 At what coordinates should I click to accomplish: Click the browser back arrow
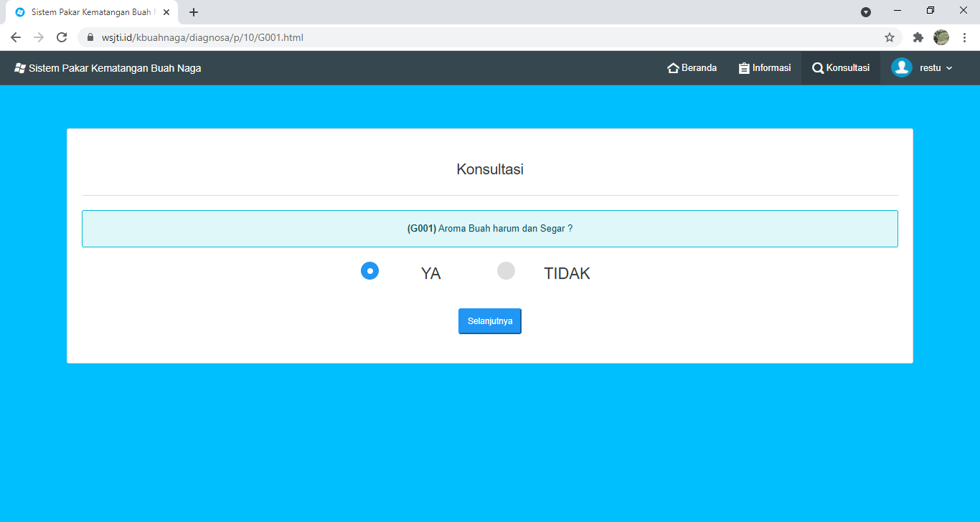click(x=16, y=37)
